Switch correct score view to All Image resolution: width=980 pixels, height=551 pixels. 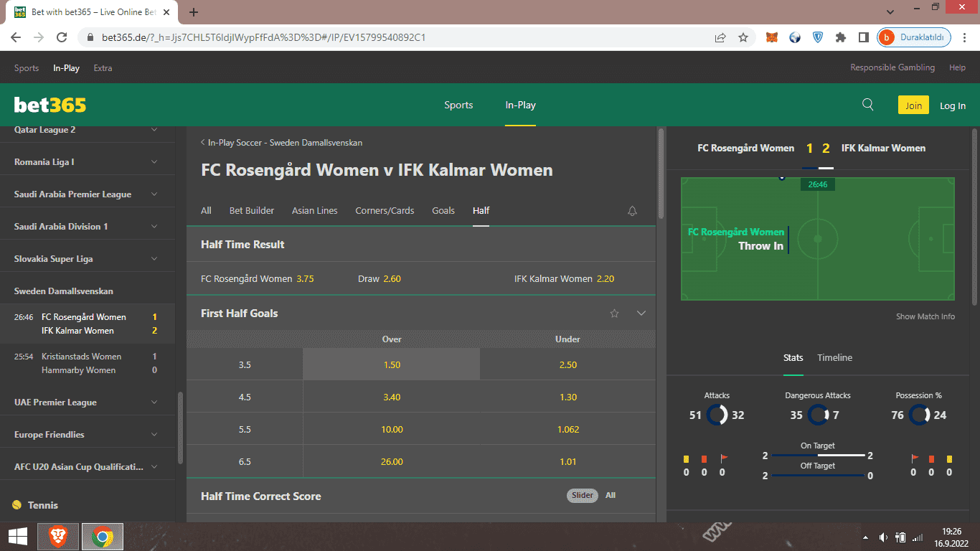(x=611, y=495)
